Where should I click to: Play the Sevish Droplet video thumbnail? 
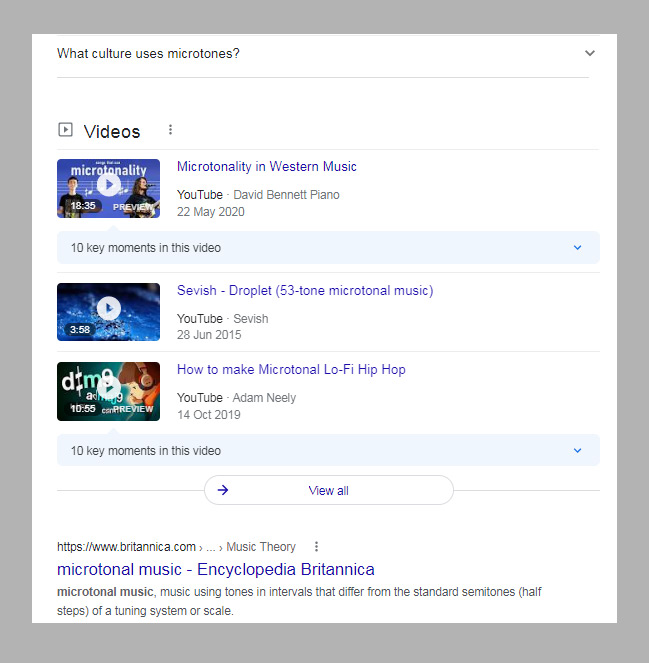click(108, 310)
